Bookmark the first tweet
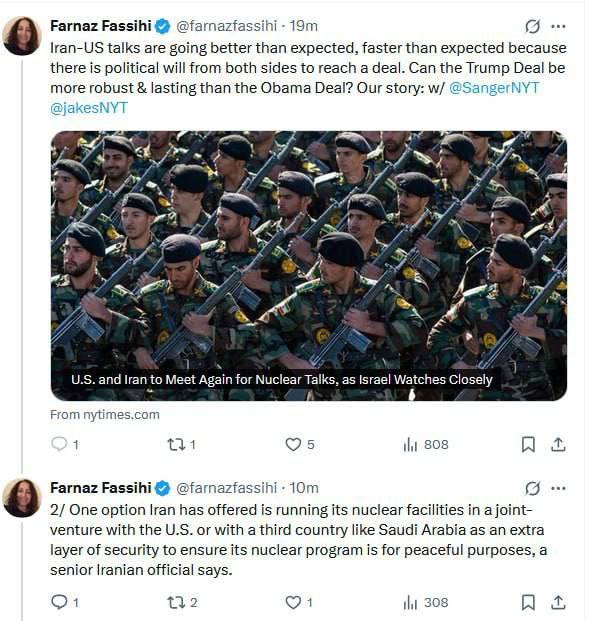 pos(528,445)
